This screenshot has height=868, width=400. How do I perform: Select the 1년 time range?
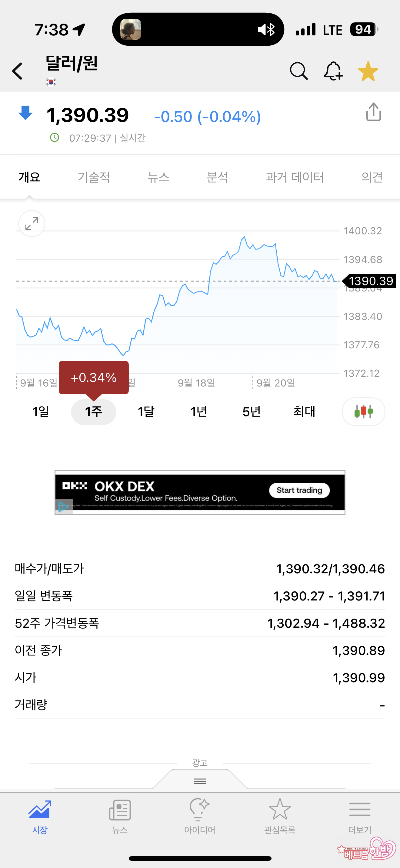(x=199, y=411)
